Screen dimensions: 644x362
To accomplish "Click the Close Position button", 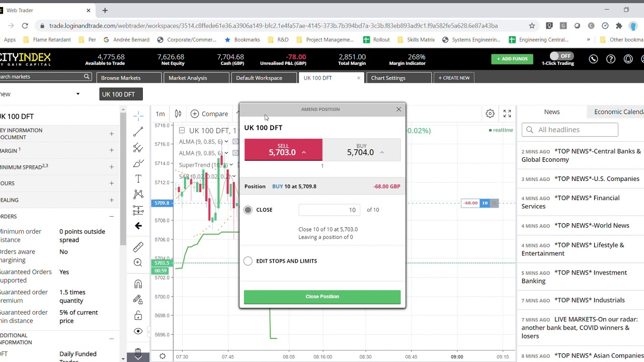I will (322, 297).
